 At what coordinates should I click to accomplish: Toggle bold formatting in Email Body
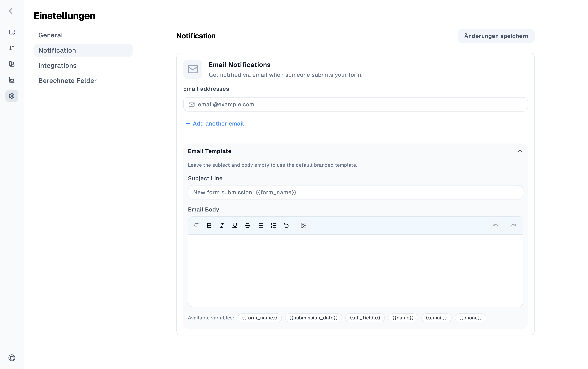tap(209, 225)
